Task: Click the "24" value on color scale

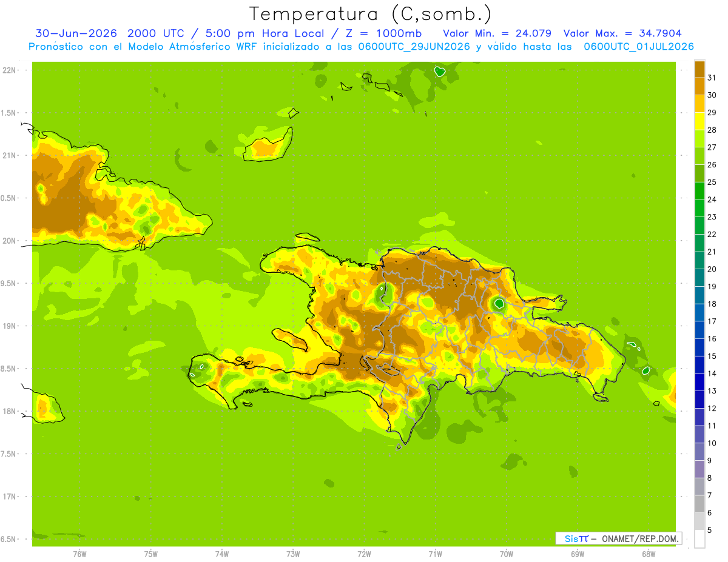Action: [x=712, y=199]
